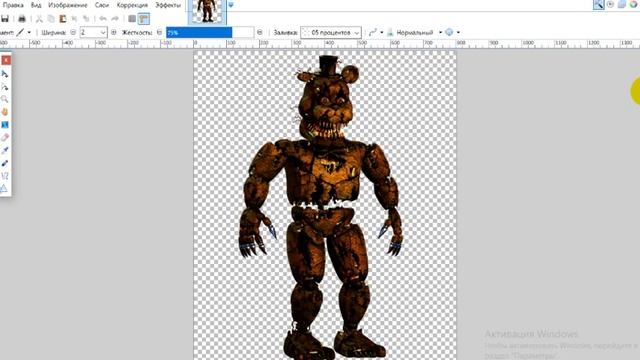Viewport: 640px width, 360px height.
Task: Click the Copy icon
Action: pos(51,19)
